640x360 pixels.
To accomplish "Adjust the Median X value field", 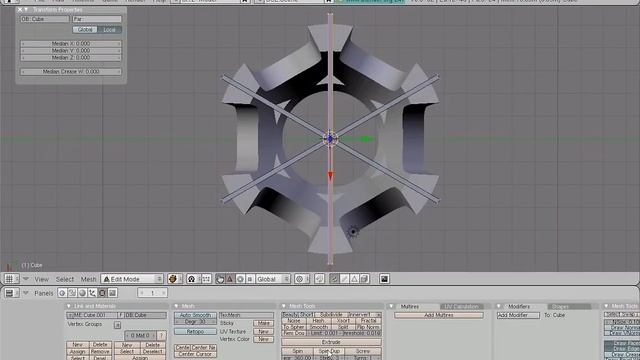I will 71,44.
